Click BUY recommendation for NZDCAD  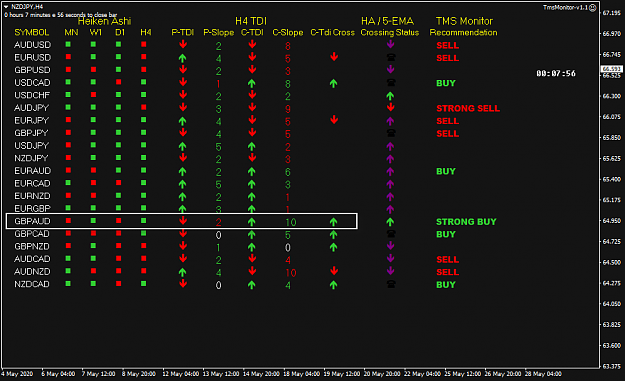click(446, 285)
